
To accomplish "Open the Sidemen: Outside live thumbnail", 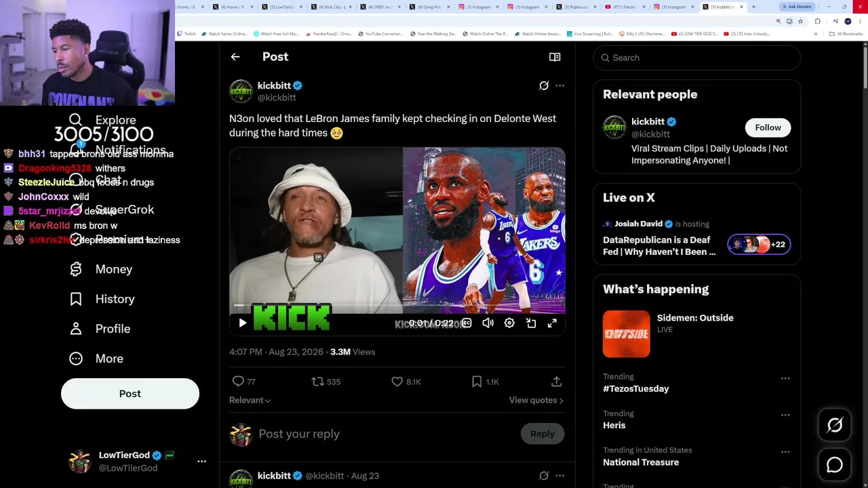I will pos(627,333).
